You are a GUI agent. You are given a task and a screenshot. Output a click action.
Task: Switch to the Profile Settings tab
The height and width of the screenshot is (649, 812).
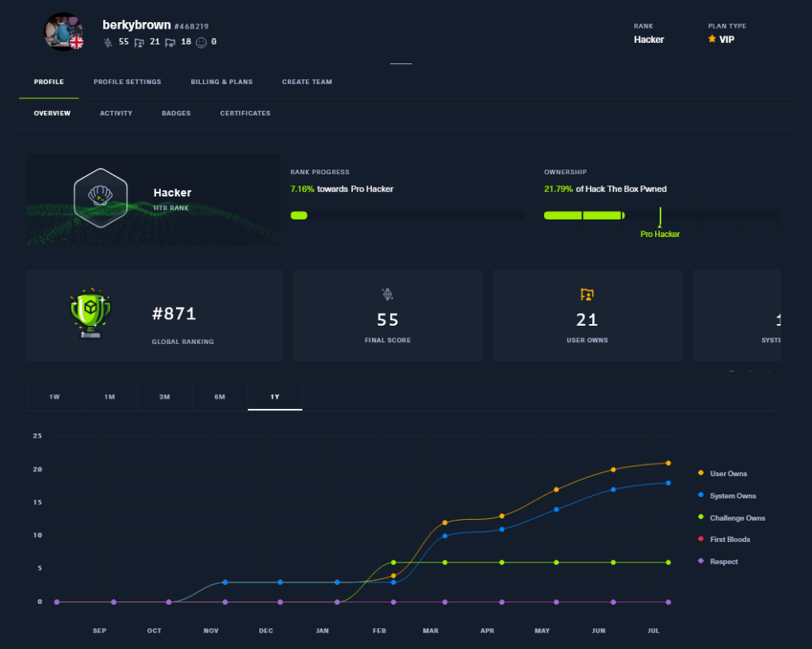[x=128, y=82]
